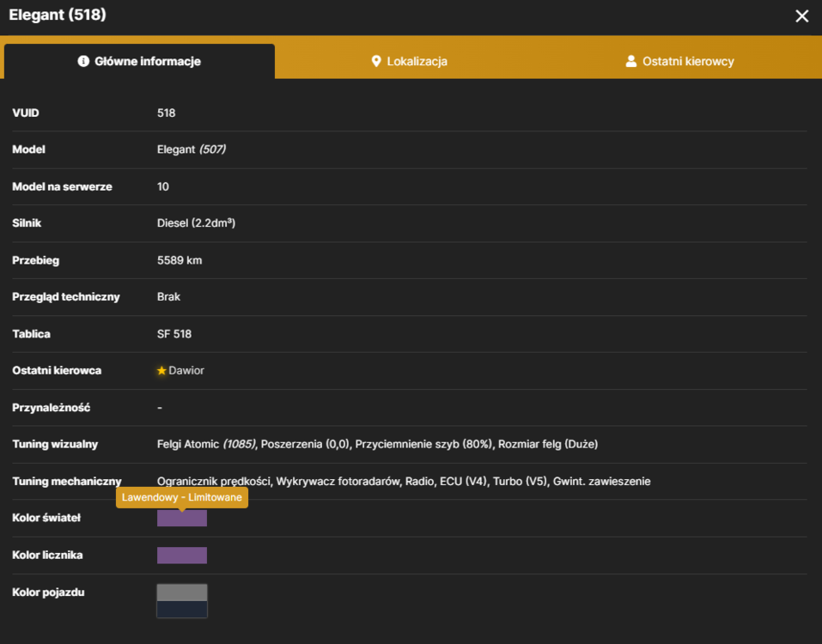Close the Elegant (518) dialog
This screenshot has height=644, width=822.
801,16
